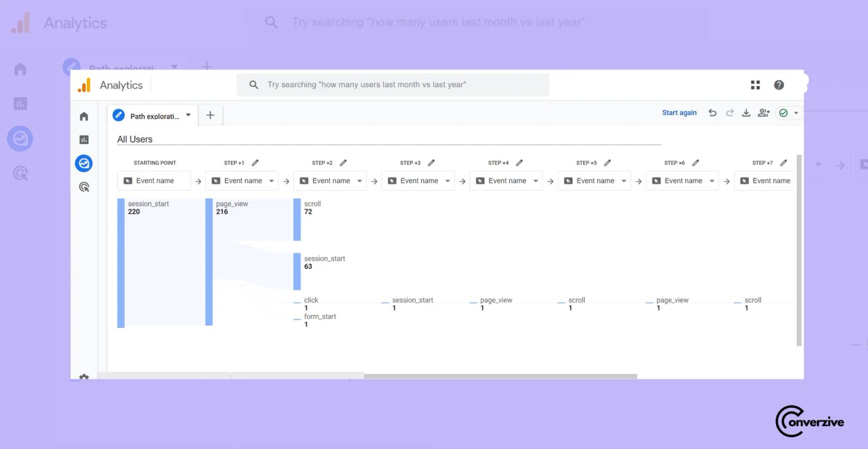Click the Analytics search field
The width and height of the screenshot is (868, 449).
[x=393, y=85]
